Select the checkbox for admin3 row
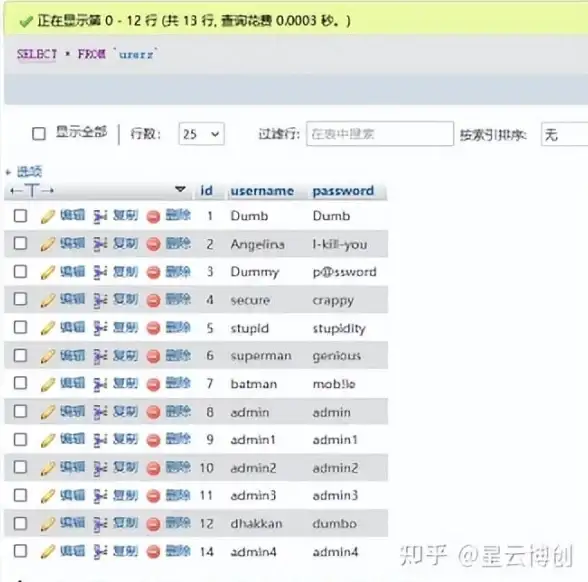This screenshot has height=582, width=588. 20,495
